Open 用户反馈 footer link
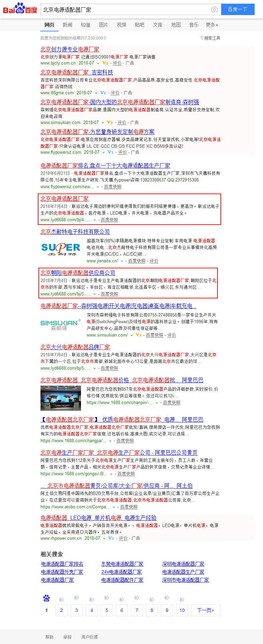The height and width of the screenshot is (644, 263). pyautogui.click(x=90, y=637)
